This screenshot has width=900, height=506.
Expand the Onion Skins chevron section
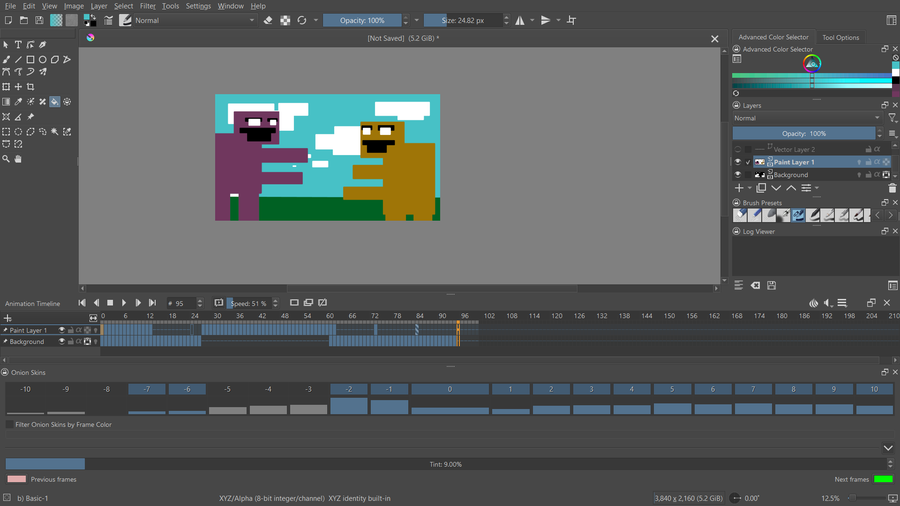click(888, 448)
